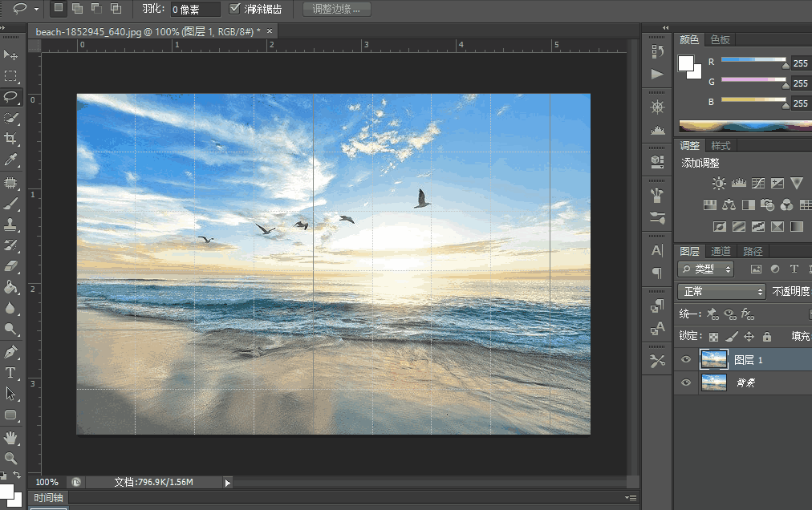Image resolution: width=812 pixels, height=510 pixels.
Task: Hide the 背景 layer eye
Action: [x=686, y=382]
